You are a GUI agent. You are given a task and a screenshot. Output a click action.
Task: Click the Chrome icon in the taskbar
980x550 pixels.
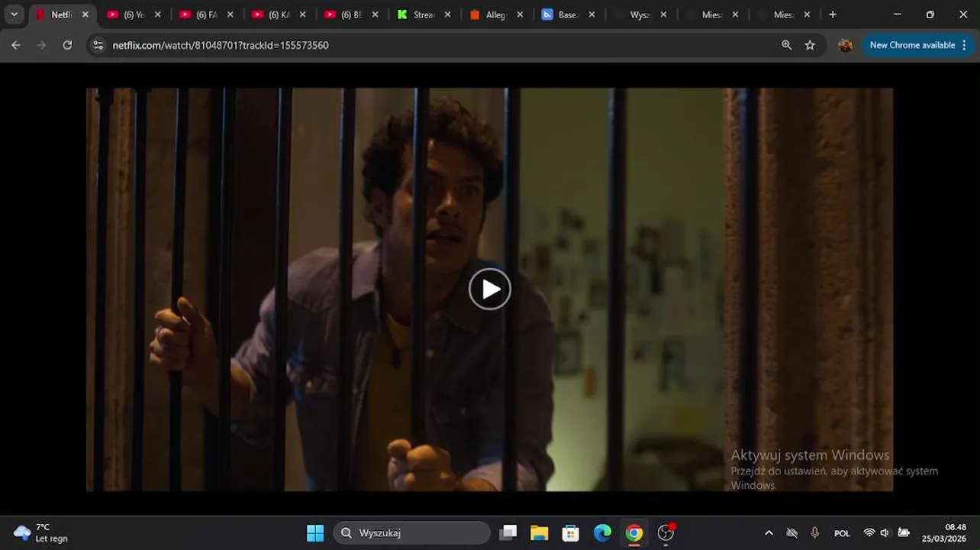(634, 533)
